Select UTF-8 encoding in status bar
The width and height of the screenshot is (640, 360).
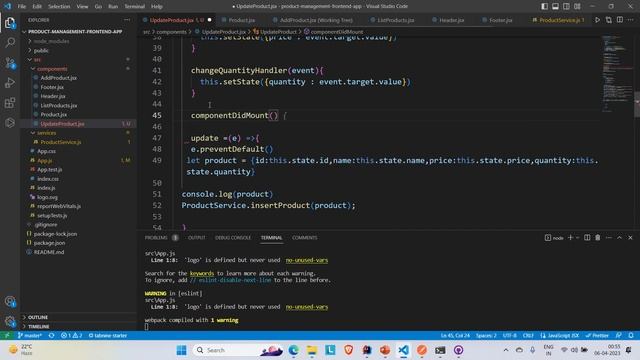[x=509, y=336]
